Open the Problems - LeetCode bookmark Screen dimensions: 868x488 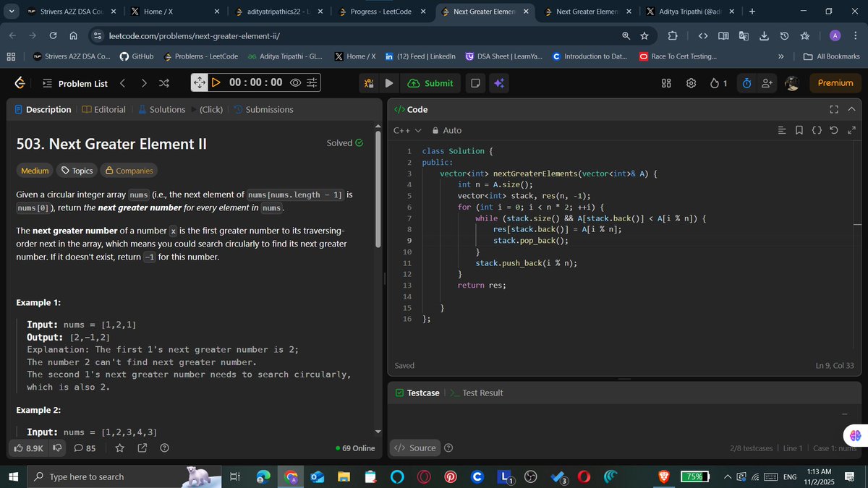[200, 56]
